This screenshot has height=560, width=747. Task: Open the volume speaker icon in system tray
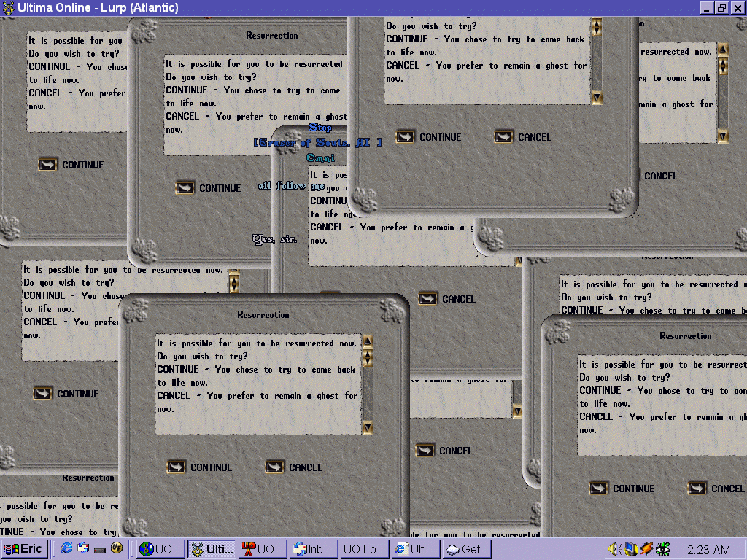click(x=613, y=549)
